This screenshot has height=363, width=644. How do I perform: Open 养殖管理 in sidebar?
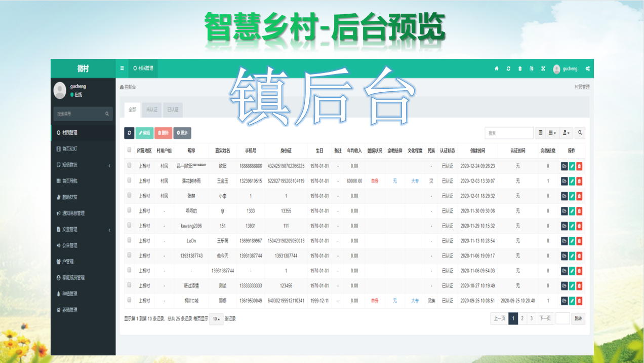(x=83, y=310)
